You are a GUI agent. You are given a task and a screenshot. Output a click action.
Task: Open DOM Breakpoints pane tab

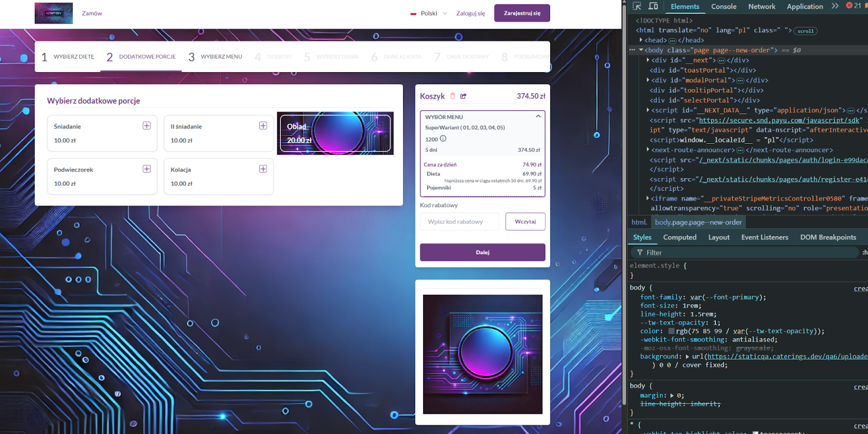tap(828, 237)
